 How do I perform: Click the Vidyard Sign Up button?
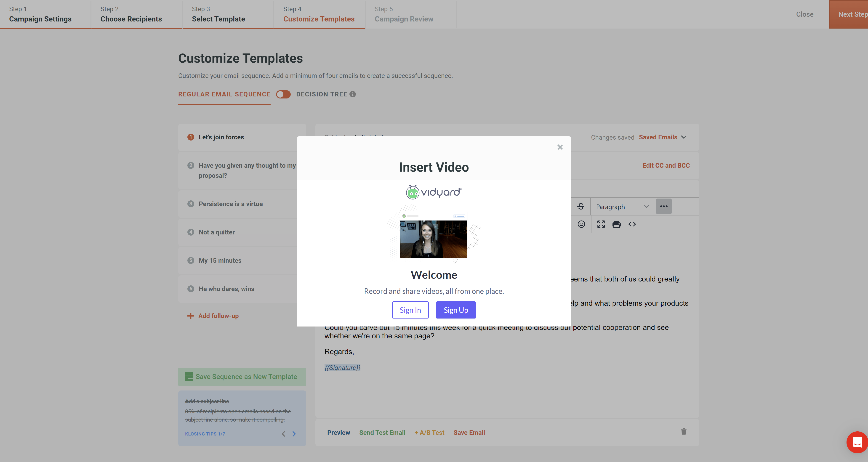pos(455,310)
